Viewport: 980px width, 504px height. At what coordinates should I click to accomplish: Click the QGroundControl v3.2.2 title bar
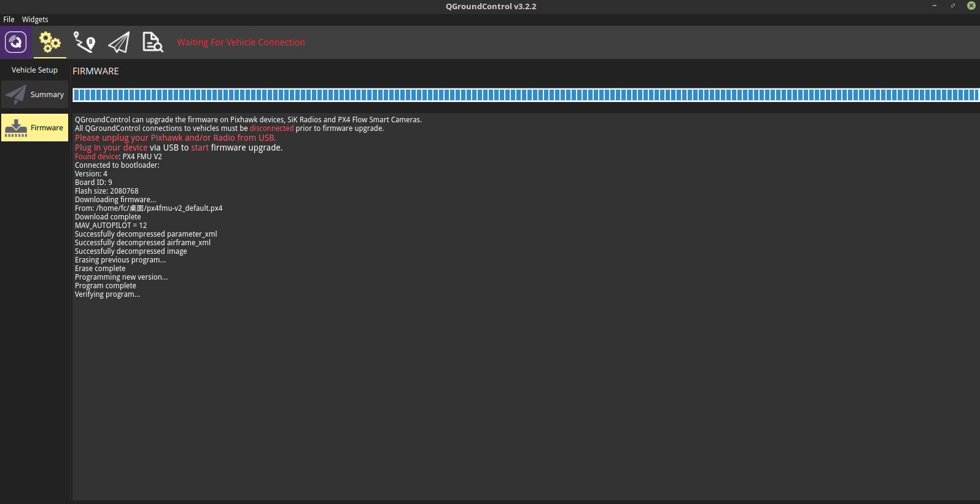491,6
